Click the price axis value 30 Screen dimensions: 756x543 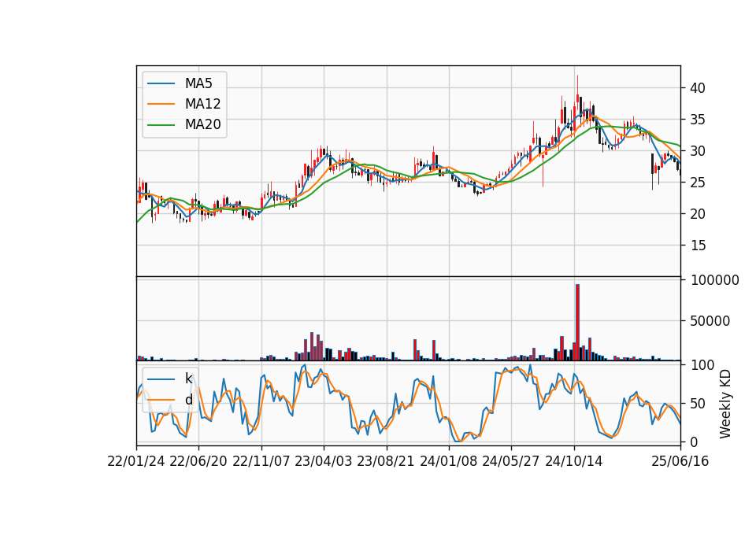698,151
